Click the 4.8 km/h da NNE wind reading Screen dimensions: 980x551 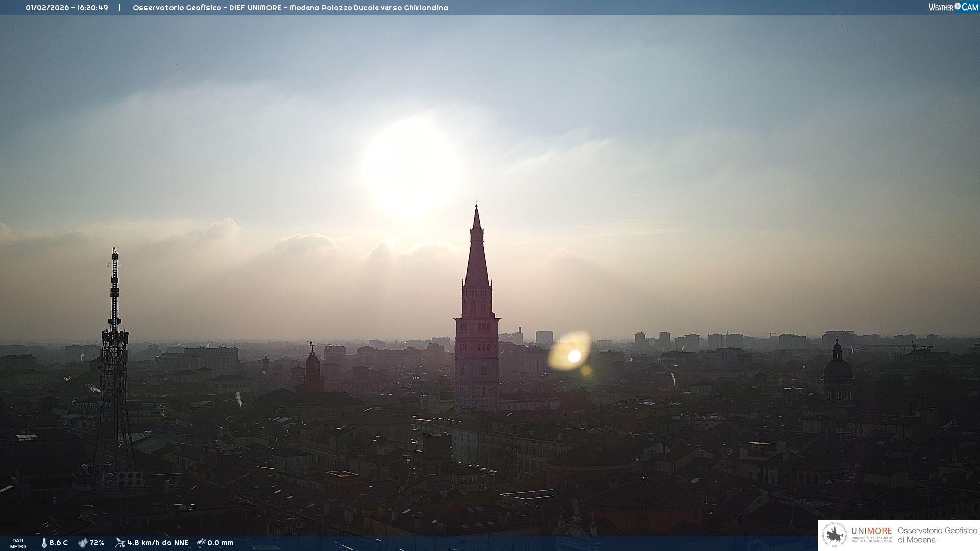point(158,543)
